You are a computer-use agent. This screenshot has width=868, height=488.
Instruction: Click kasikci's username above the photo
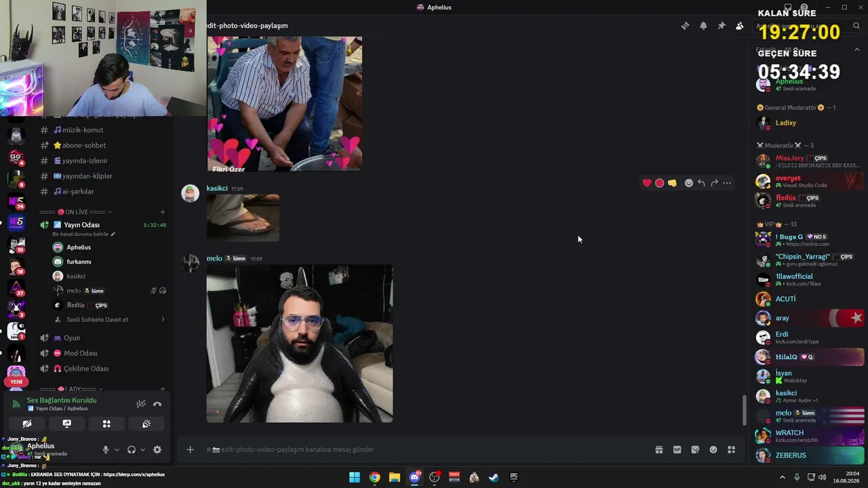coord(217,188)
